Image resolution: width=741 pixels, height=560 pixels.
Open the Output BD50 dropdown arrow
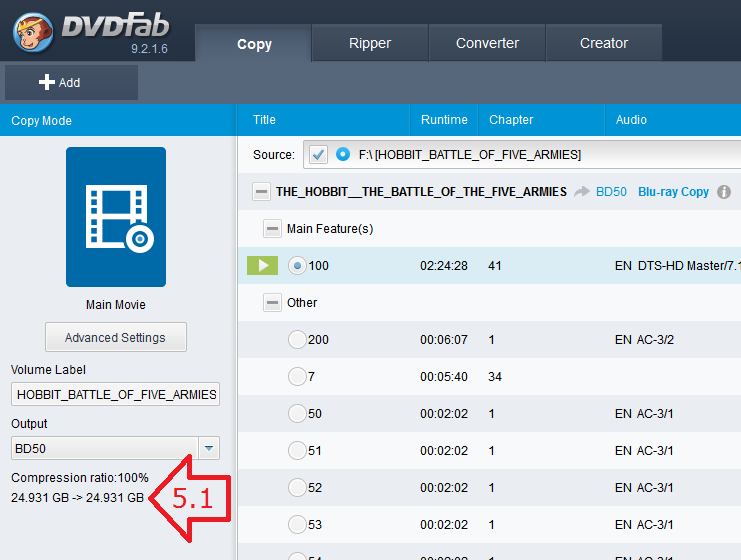pos(209,448)
